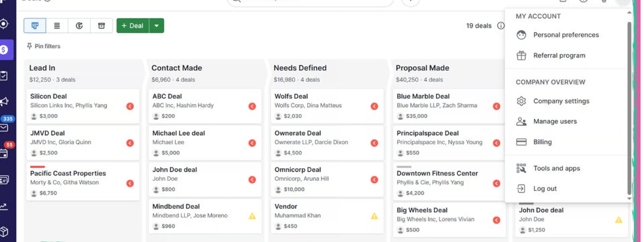Open archive view icon

tap(102, 26)
